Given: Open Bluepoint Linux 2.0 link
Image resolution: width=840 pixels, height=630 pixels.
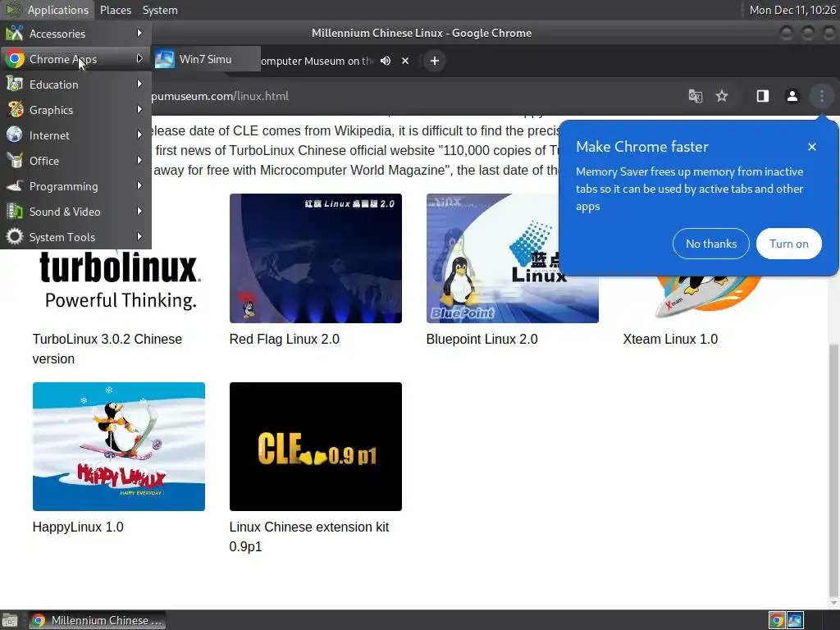Looking at the screenshot, I should tap(482, 339).
